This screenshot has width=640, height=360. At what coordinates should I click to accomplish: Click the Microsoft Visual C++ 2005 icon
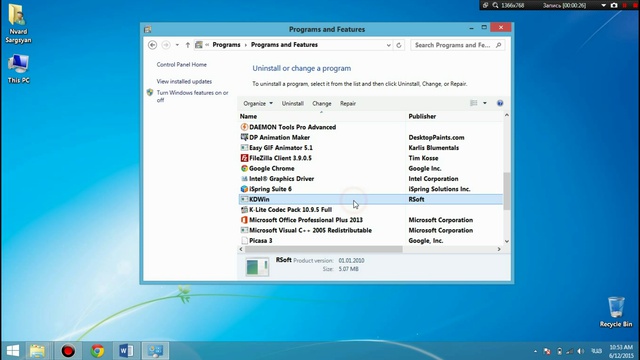click(x=244, y=230)
